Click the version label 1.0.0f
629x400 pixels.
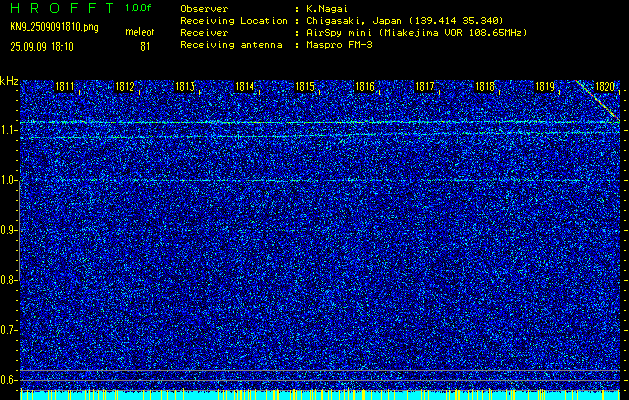tap(138, 8)
